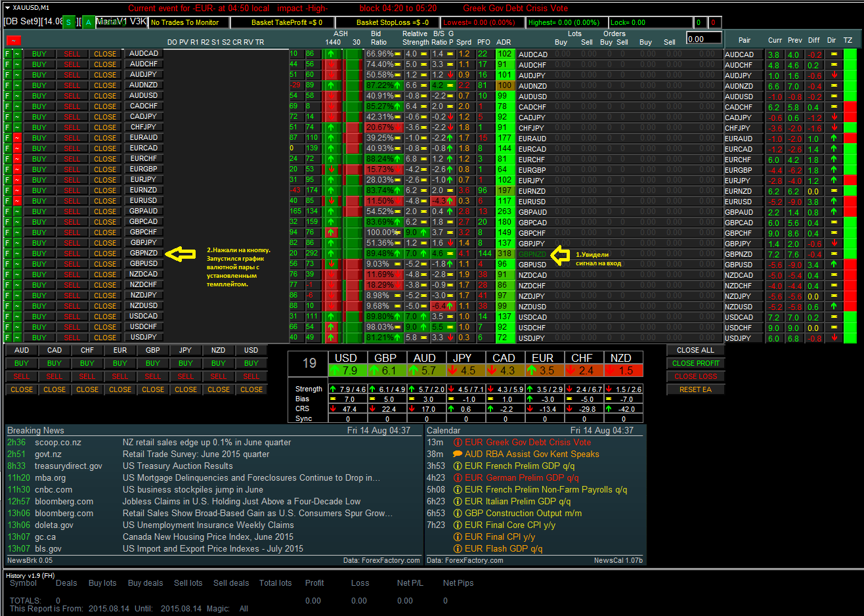Viewport: 864px width, 616px height.
Task: Click the CLOSE LOSS button
Action: pyautogui.click(x=695, y=376)
